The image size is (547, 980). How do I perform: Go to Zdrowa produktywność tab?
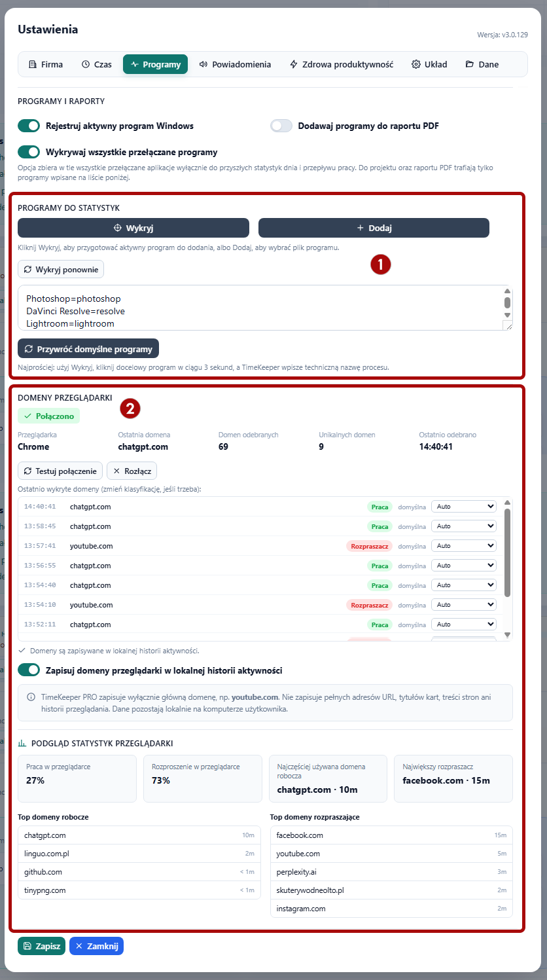click(341, 64)
